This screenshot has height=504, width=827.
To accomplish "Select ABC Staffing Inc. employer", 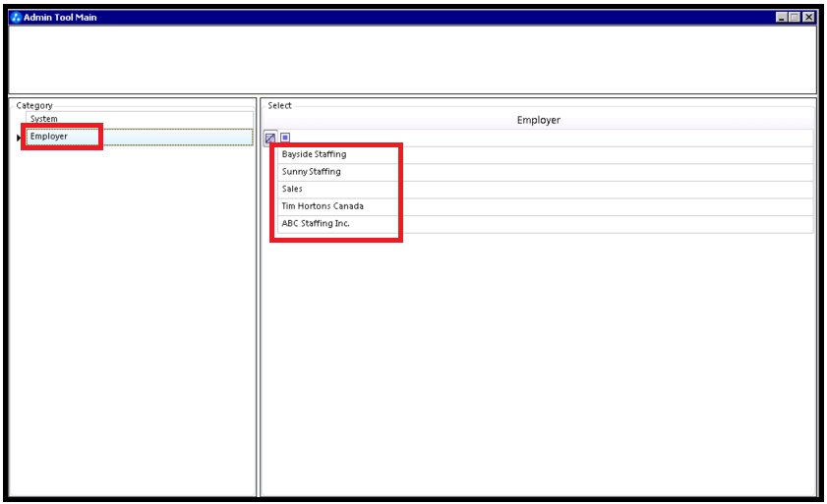I will click(x=546, y=224).
